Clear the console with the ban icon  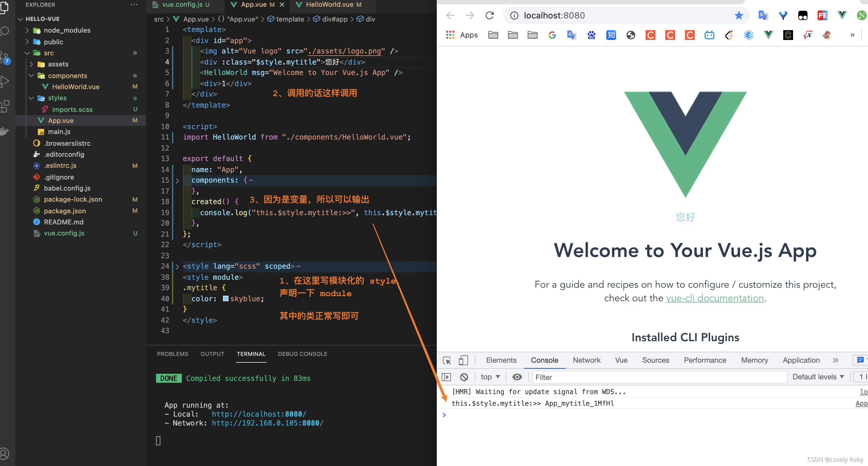(464, 377)
